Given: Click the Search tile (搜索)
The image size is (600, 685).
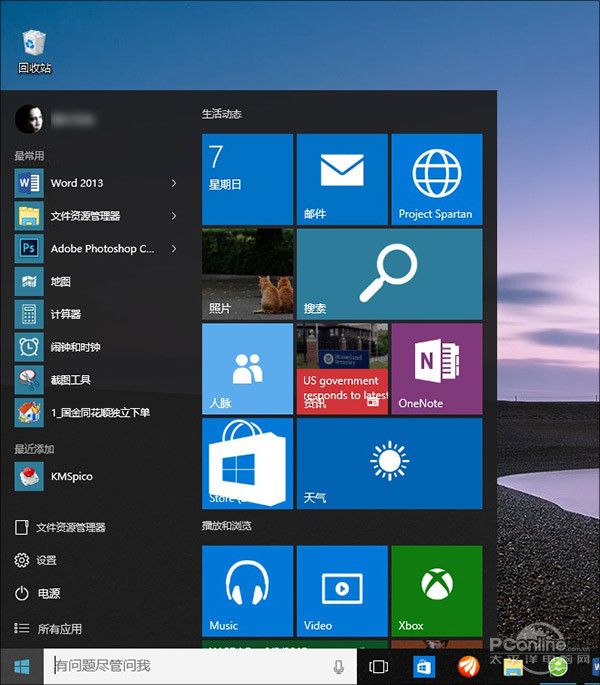Looking at the screenshot, I should tap(389, 274).
